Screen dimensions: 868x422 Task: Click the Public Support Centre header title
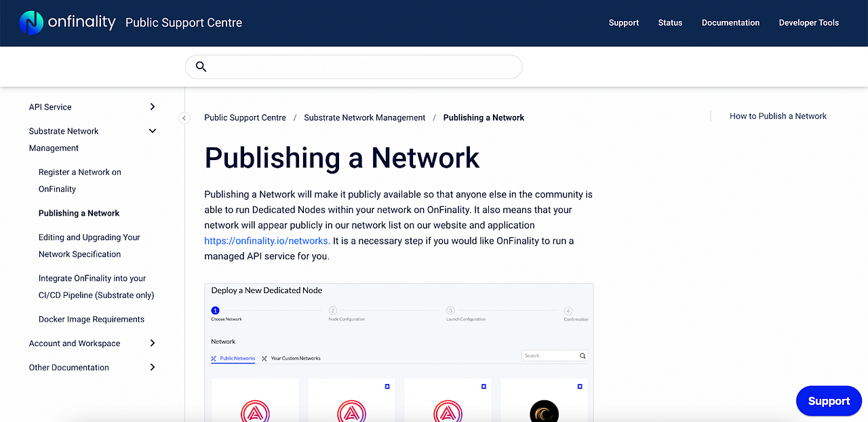click(184, 22)
